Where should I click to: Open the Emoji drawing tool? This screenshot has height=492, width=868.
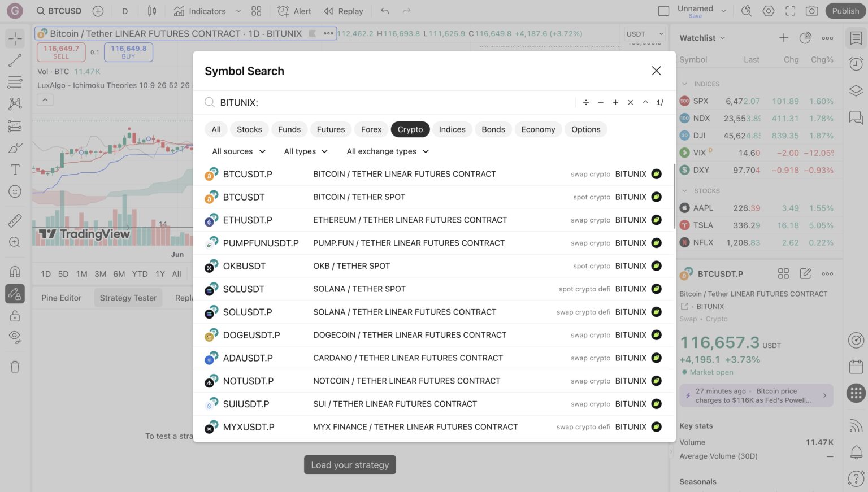(x=15, y=191)
